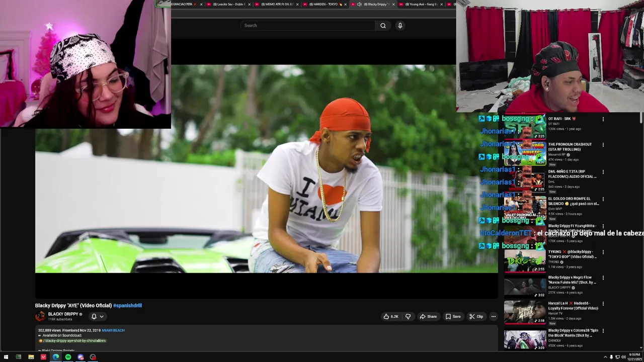
Task: Switch to the MEMO ATR Ft OG browser tab
Action: (277, 4)
